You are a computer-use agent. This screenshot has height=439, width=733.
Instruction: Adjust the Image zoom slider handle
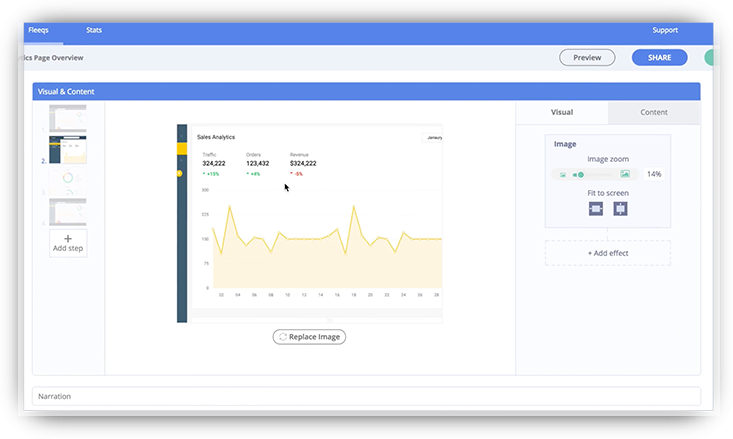click(580, 175)
